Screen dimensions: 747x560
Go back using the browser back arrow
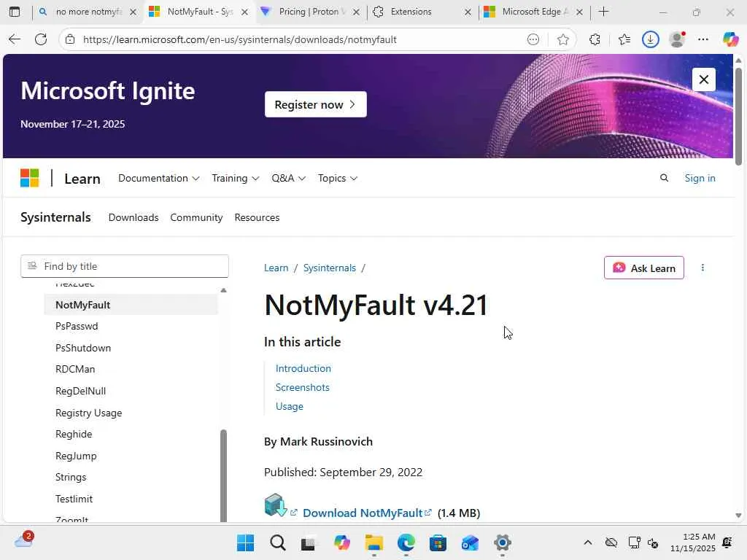(x=15, y=39)
